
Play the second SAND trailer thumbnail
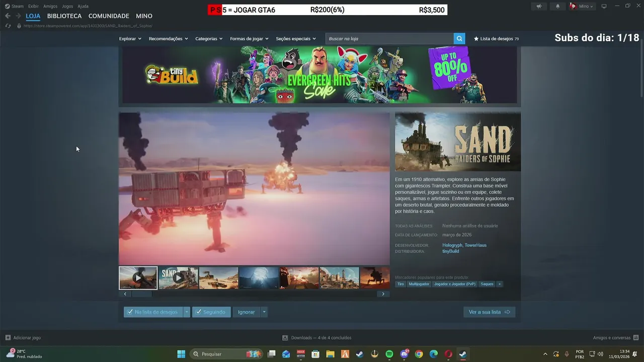click(x=178, y=278)
